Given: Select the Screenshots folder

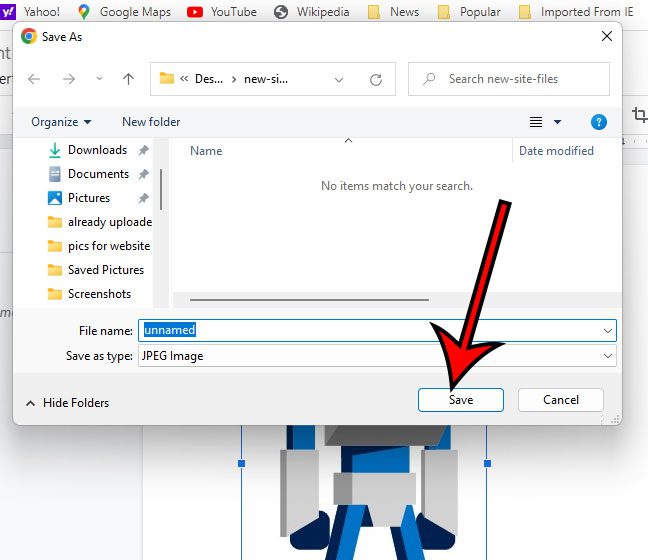Looking at the screenshot, I should click(98, 294).
